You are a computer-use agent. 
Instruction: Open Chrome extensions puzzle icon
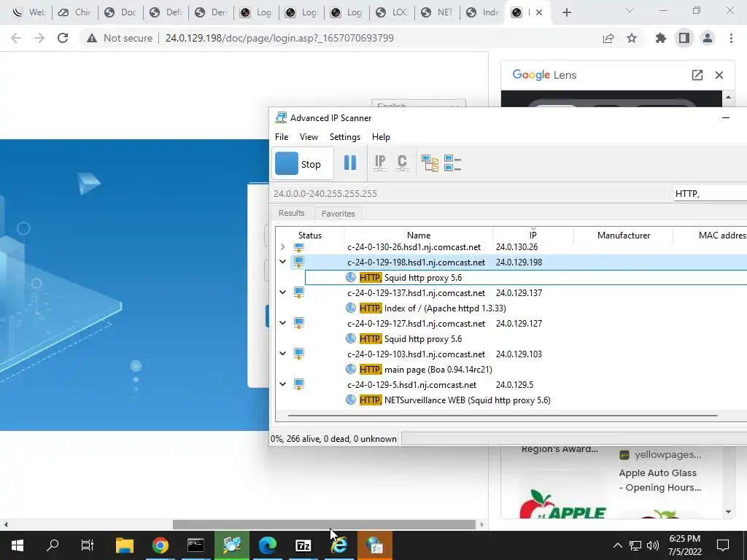(660, 38)
